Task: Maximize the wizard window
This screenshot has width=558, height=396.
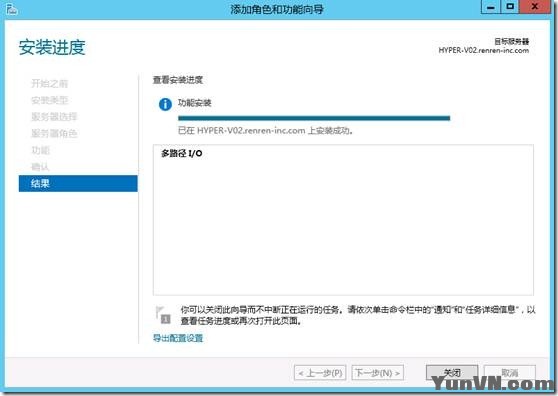Action: tap(510, 7)
